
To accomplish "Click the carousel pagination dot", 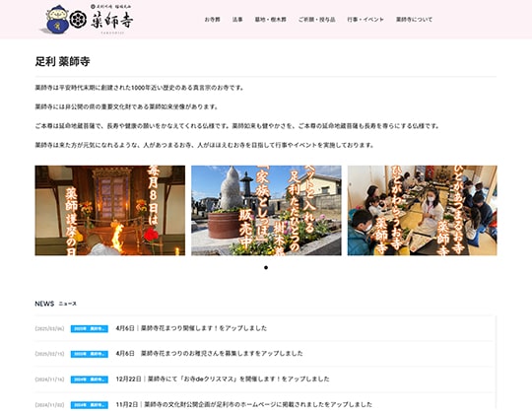I will [266, 268].
